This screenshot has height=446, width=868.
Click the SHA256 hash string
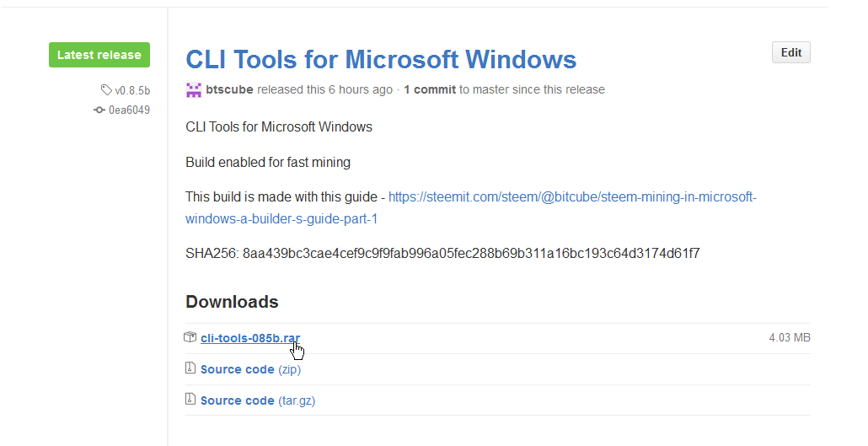[471, 253]
